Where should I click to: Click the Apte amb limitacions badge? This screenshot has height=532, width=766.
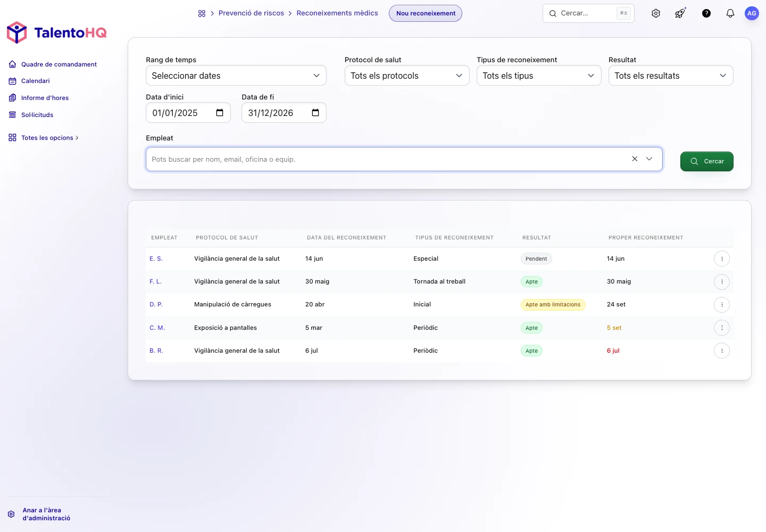point(553,305)
